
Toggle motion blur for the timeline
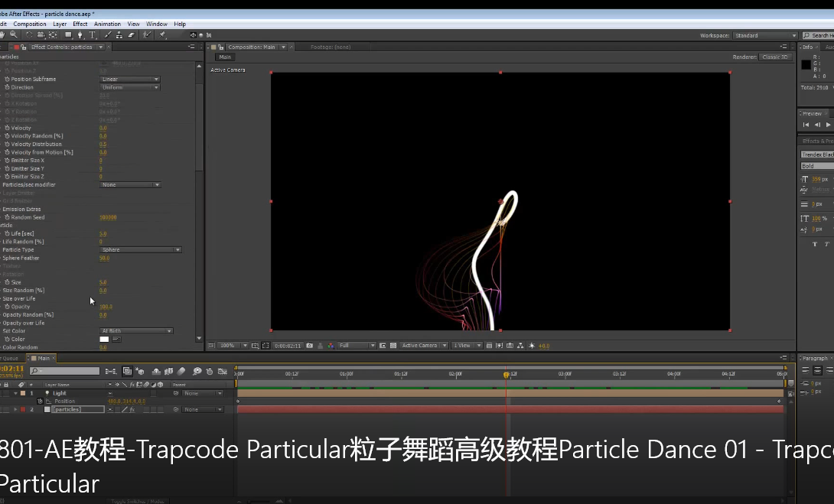181,371
